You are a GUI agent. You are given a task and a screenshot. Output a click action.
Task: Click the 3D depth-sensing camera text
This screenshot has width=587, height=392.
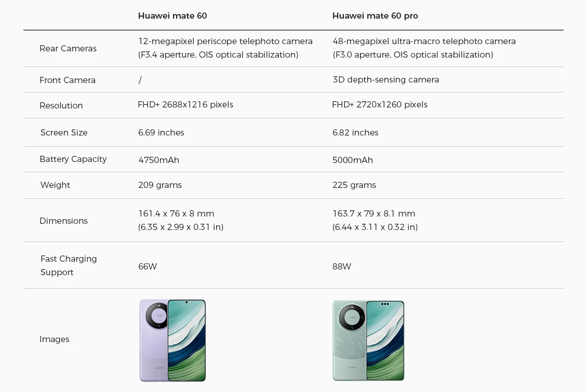[x=386, y=79]
